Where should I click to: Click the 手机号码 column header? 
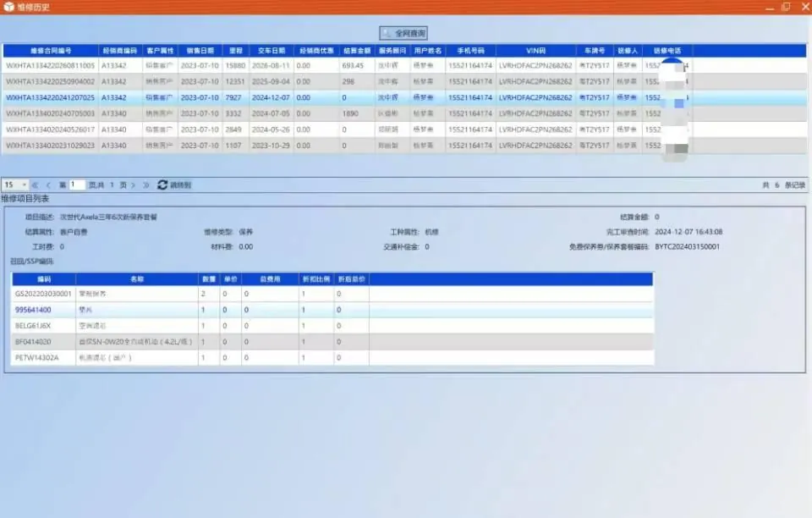pos(470,51)
